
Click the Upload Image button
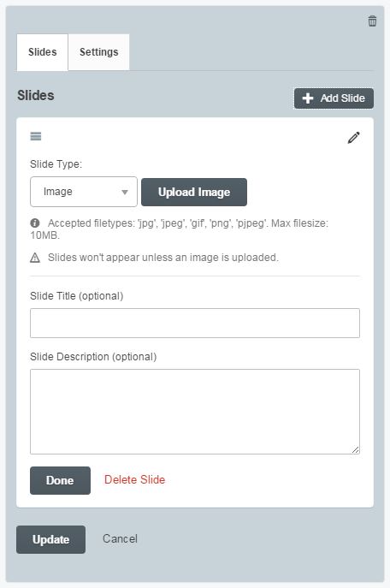point(194,192)
